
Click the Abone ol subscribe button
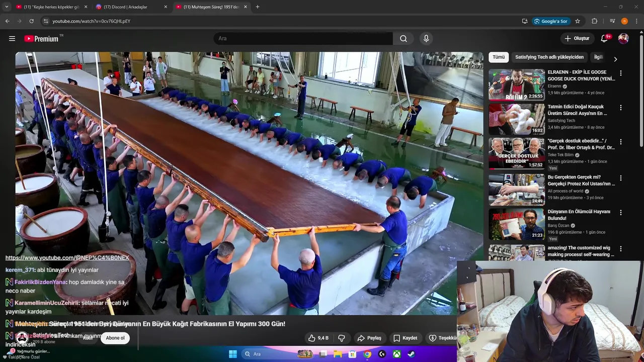click(115, 338)
